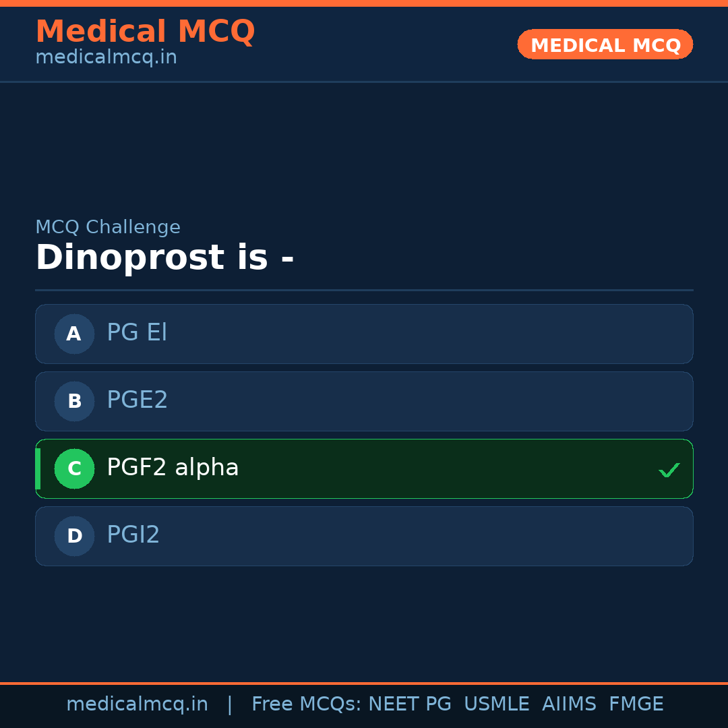
Task: Click the orange "Medical MCQ" header title
Action: click(x=145, y=32)
